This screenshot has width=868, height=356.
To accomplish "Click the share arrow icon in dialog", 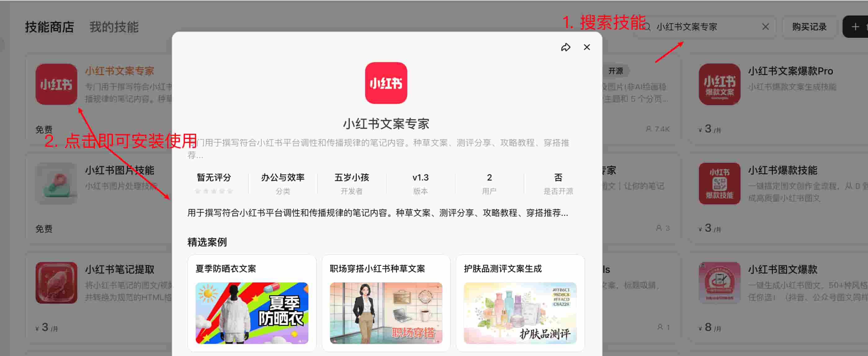I will (x=566, y=47).
